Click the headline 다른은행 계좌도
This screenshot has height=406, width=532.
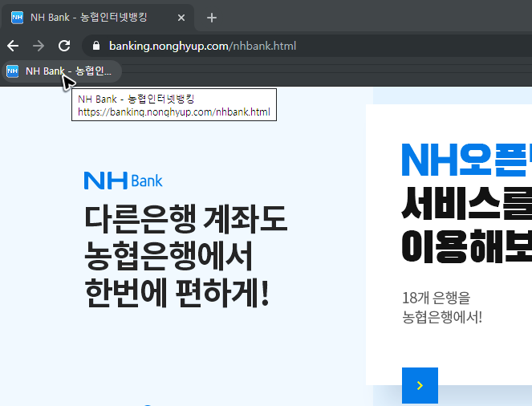185,219
